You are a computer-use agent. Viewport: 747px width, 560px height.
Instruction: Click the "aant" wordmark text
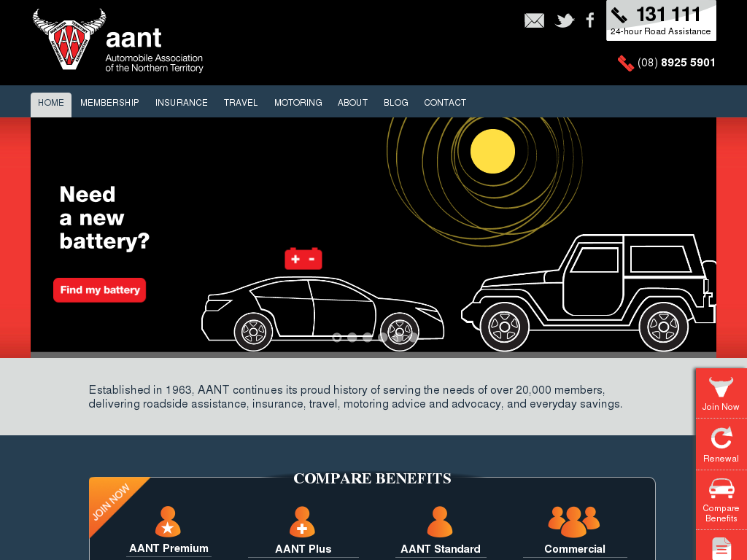pyautogui.click(x=134, y=38)
